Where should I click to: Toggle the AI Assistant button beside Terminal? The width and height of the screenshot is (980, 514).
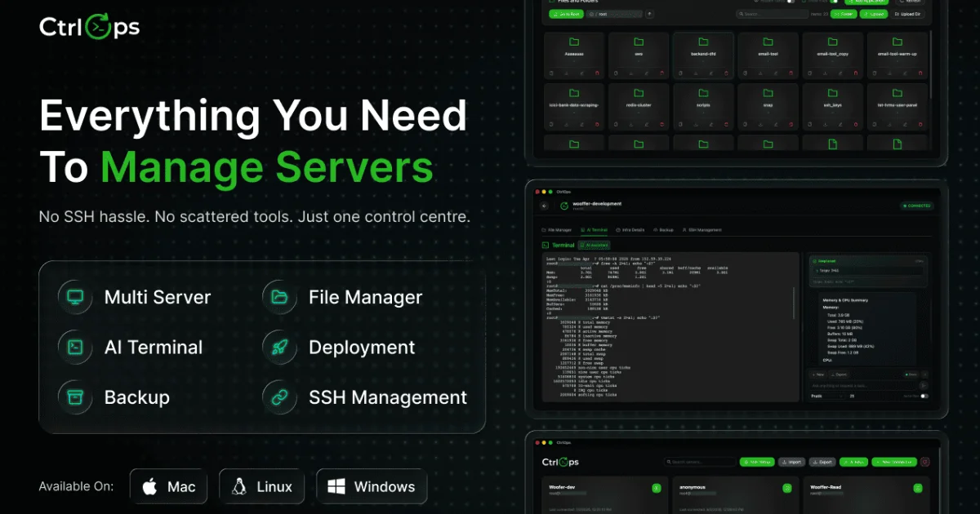point(594,245)
